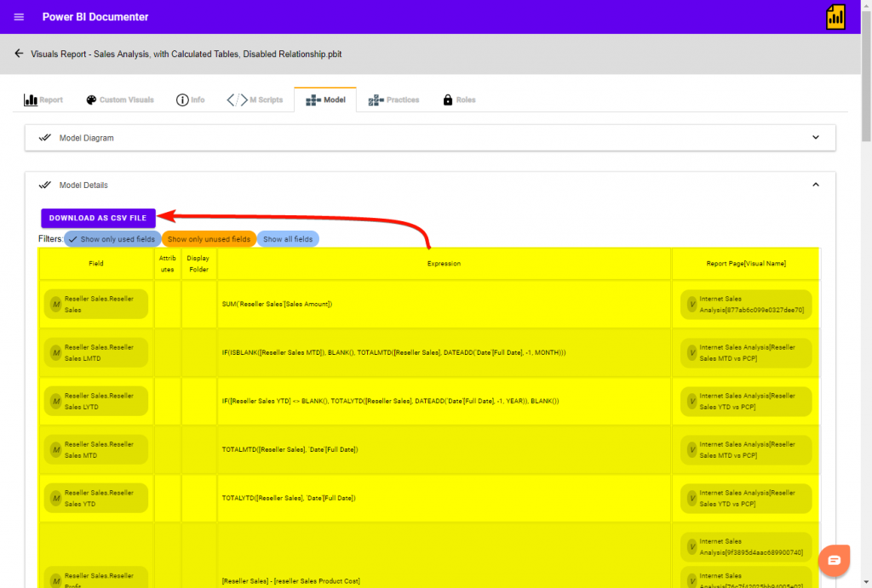
Task: Select the Model tab
Action: pyautogui.click(x=325, y=100)
